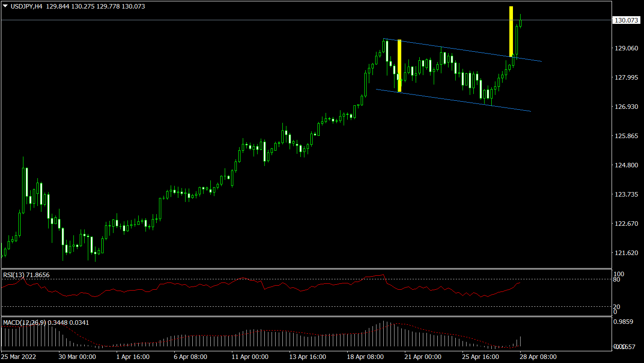644x363 pixels.
Task: Click the 122.670 price axis label
Action: click(627, 224)
